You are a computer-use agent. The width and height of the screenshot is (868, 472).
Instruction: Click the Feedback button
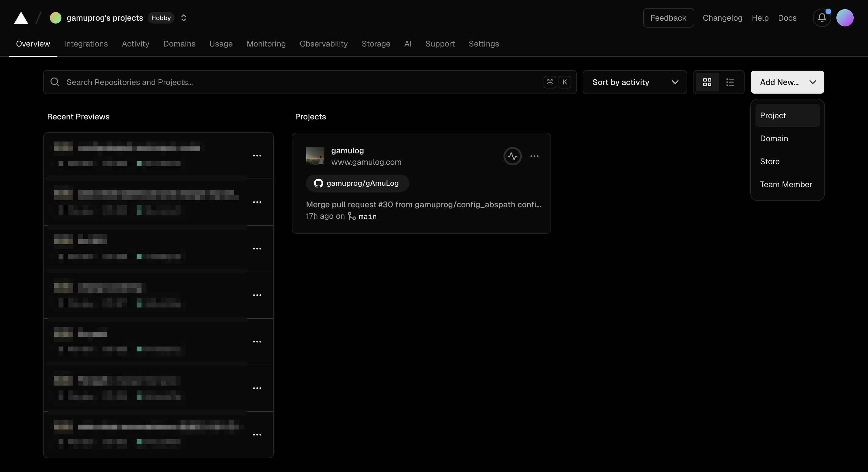(x=668, y=18)
